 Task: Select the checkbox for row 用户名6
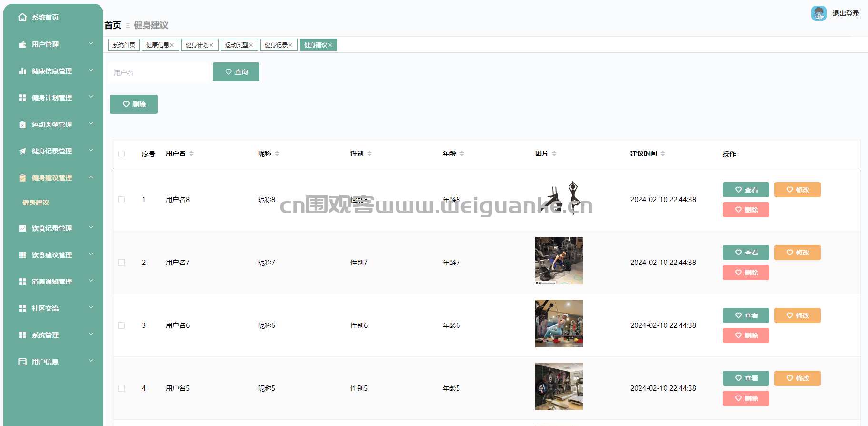[121, 325]
